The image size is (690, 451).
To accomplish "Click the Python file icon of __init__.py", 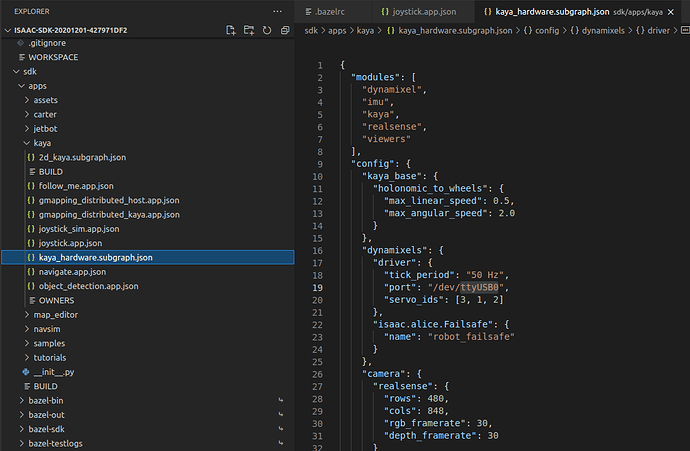I will pos(26,372).
